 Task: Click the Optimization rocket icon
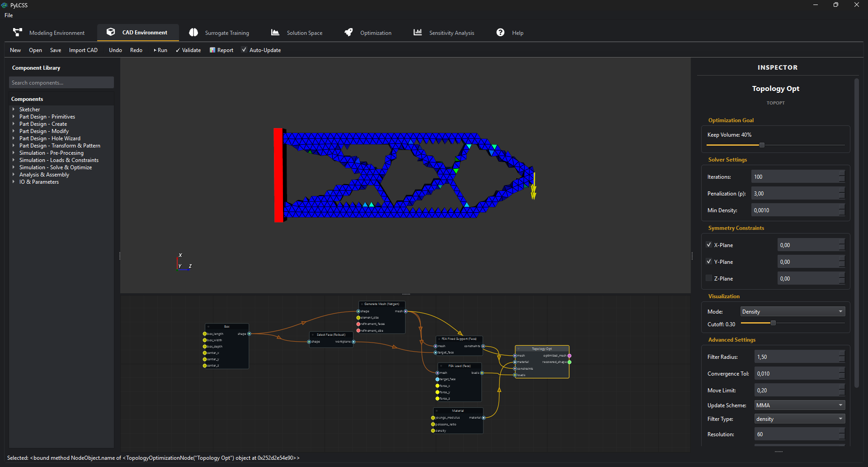[x=349, y=32]
